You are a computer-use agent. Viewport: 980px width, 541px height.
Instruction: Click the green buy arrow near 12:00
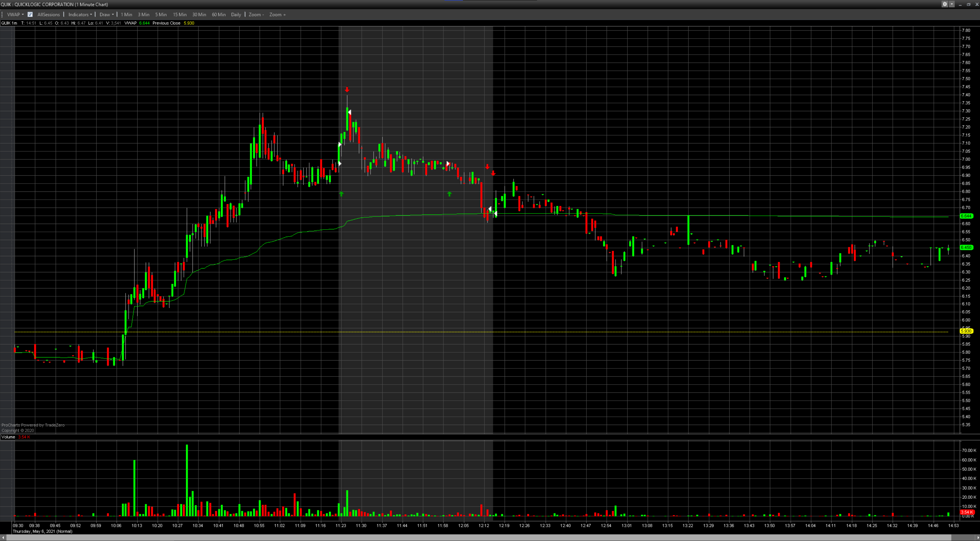(x=449, y=194)
